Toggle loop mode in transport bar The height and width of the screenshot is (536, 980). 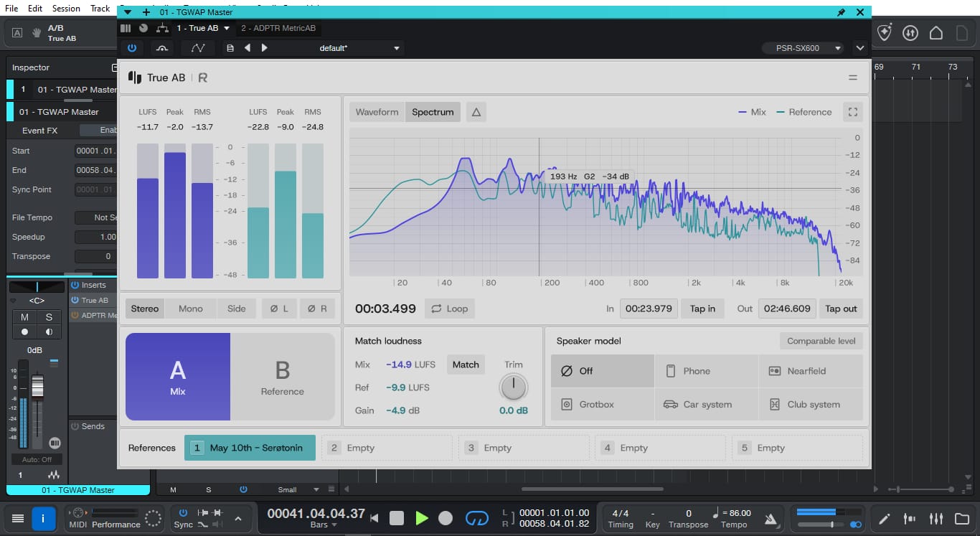click(x=477, y=518)
